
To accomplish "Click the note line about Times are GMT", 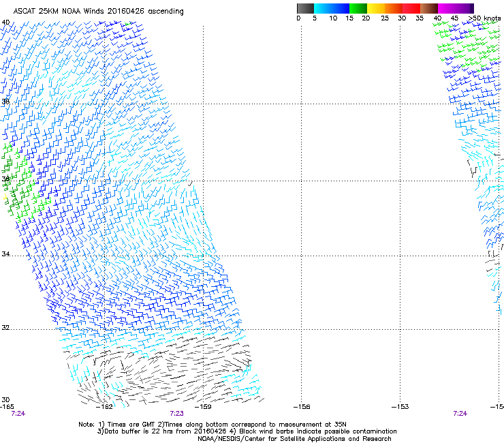I will (212, 425).
